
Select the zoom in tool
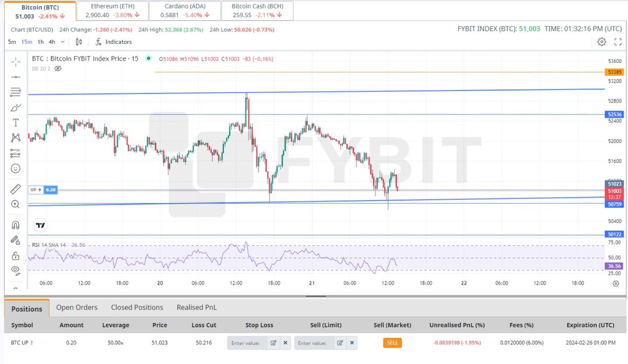[x=16, y=204]
